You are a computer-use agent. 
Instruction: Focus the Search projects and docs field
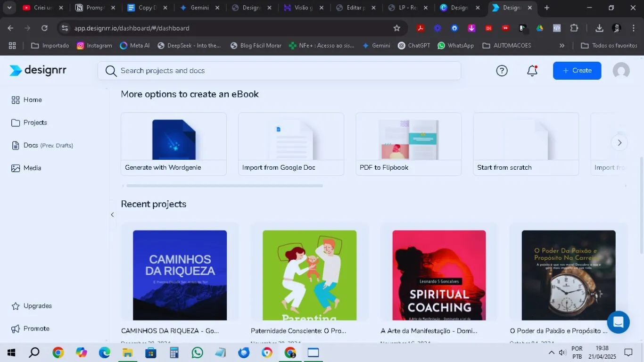point(279,71)
